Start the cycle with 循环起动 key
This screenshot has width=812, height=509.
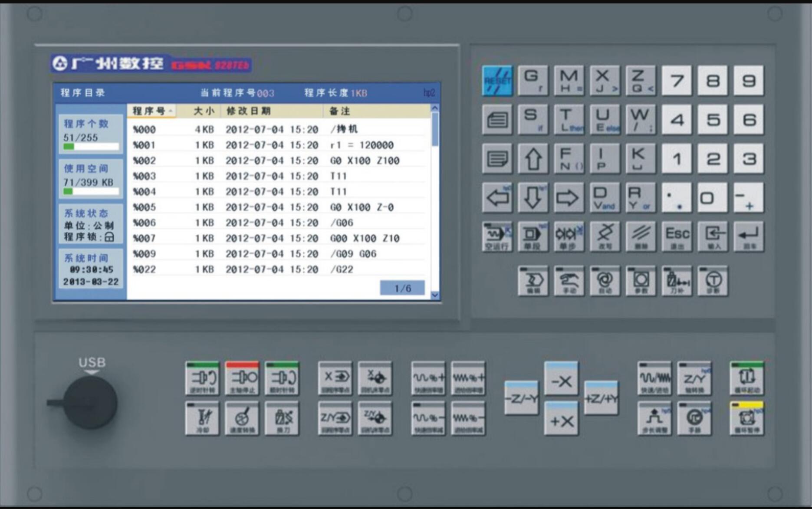(x=747, y=378)
